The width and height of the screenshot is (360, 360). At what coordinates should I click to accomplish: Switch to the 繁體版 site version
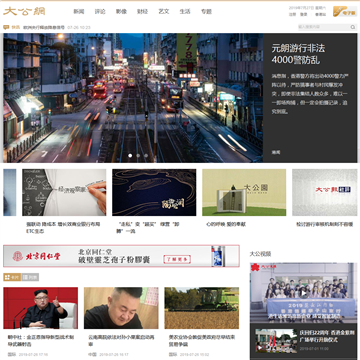[320, 14]
